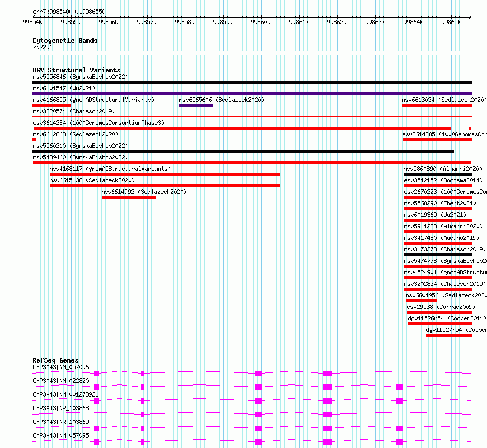Image resolution: width=487 pixels, height=448 pixels.
Task: Select the CYP3A43|NR_103868 transcript label
Action: click(x=61, y=408)
